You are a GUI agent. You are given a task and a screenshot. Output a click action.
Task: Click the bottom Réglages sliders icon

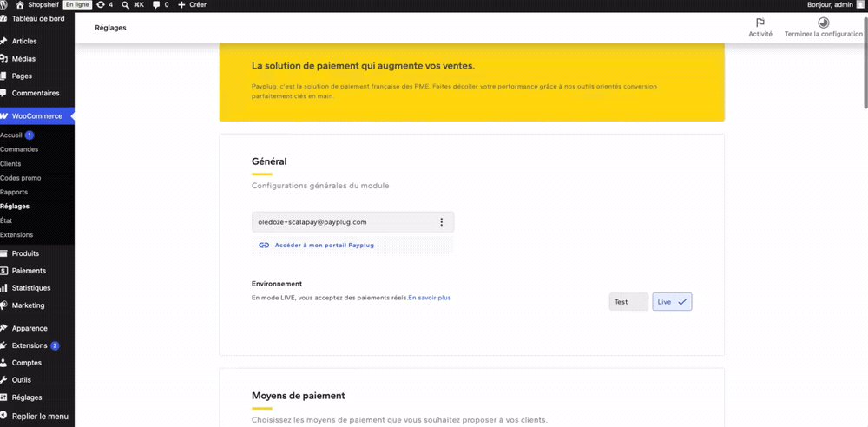pos(3,397)
